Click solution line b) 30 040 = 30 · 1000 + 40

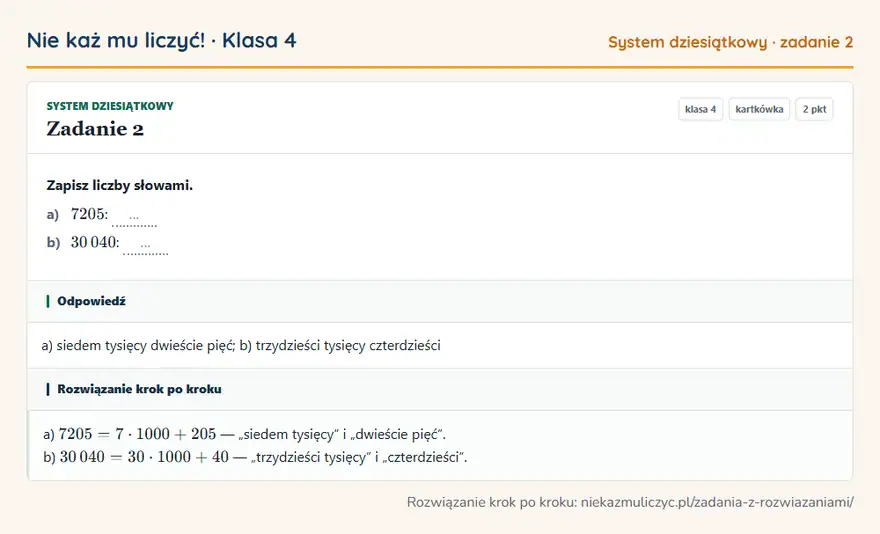click(255, 457)
